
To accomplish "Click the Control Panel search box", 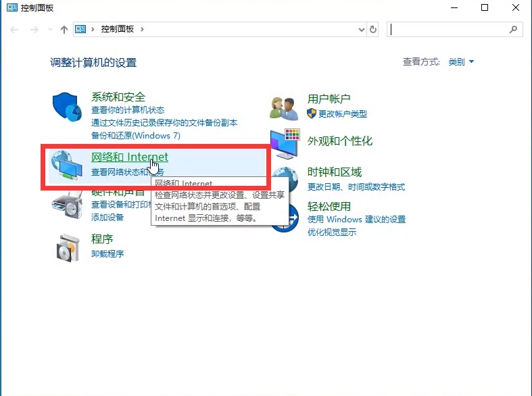I will tap(446, 30).
